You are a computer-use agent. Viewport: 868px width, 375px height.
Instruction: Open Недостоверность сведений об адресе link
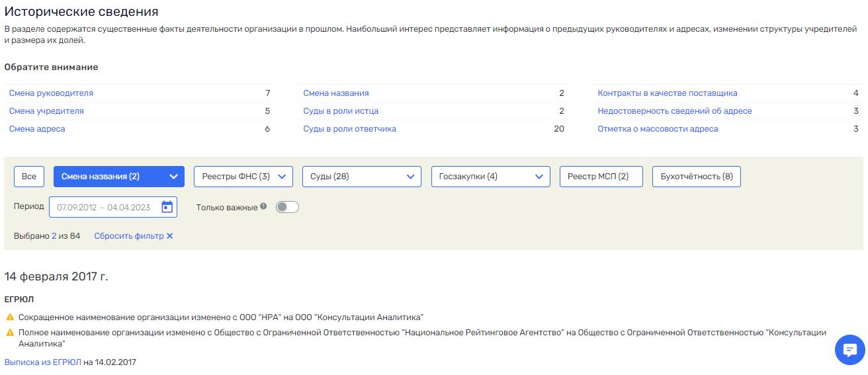click(675, 111)
